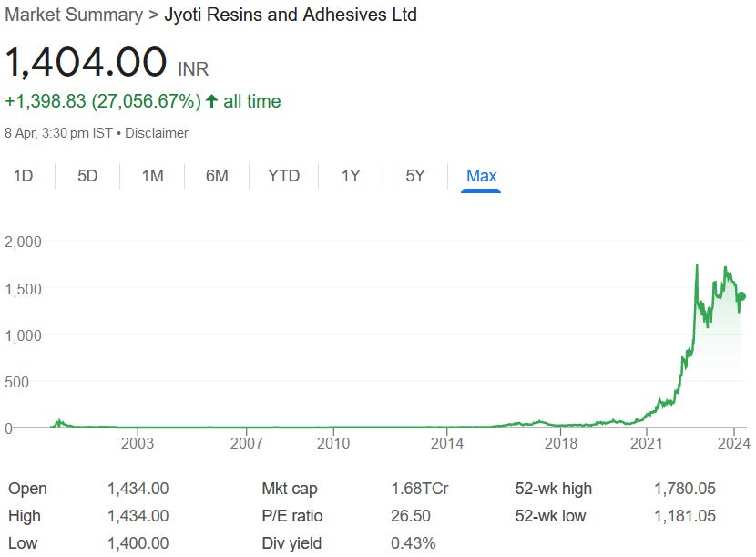Click the 1,404.00 current price

coord(86,62)
